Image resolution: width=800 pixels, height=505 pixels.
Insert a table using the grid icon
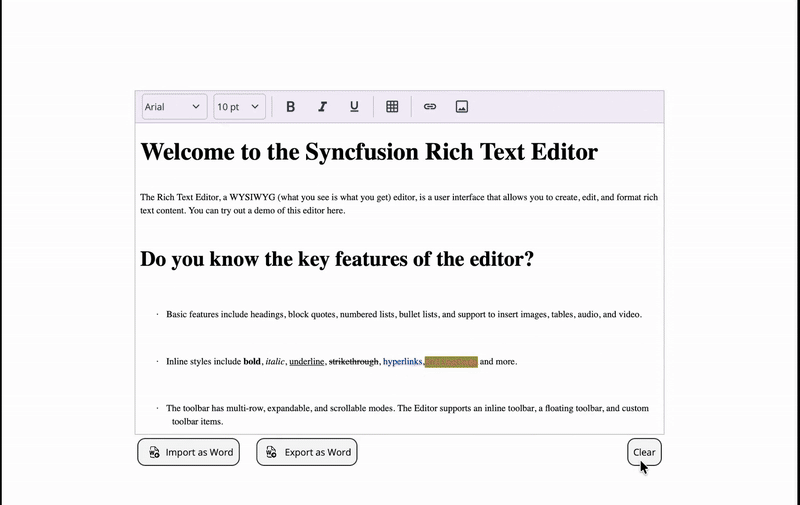[392, 107]
